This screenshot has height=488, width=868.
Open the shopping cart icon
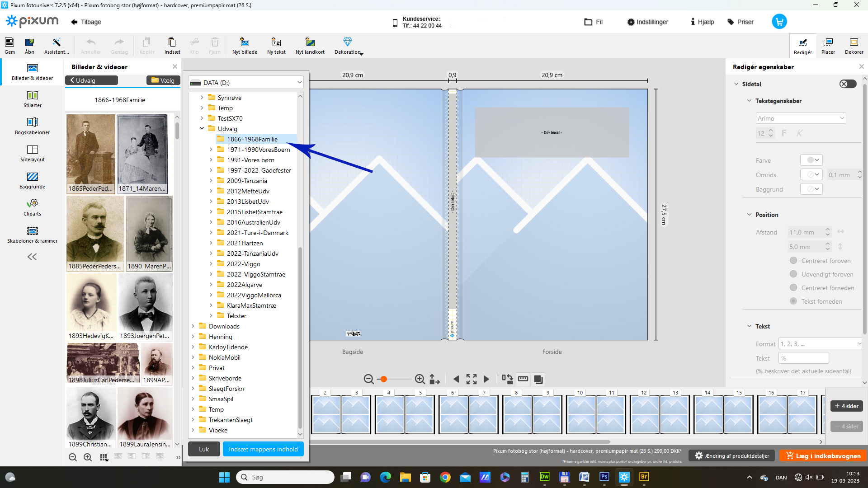779,22
